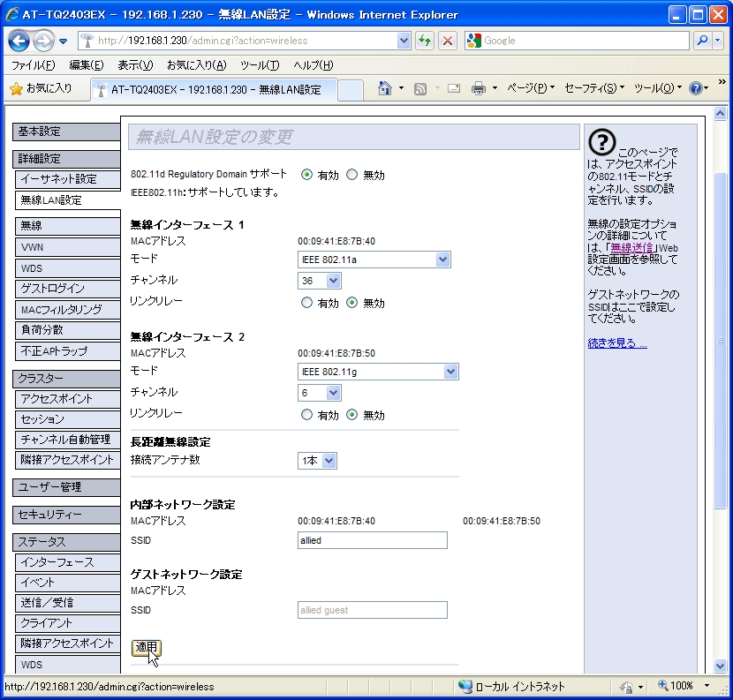The height and width of the screenshot is (700, 733).
Task: Click the scrollbar down arrow
Action: pyautogui.click(x=720, y=666)
